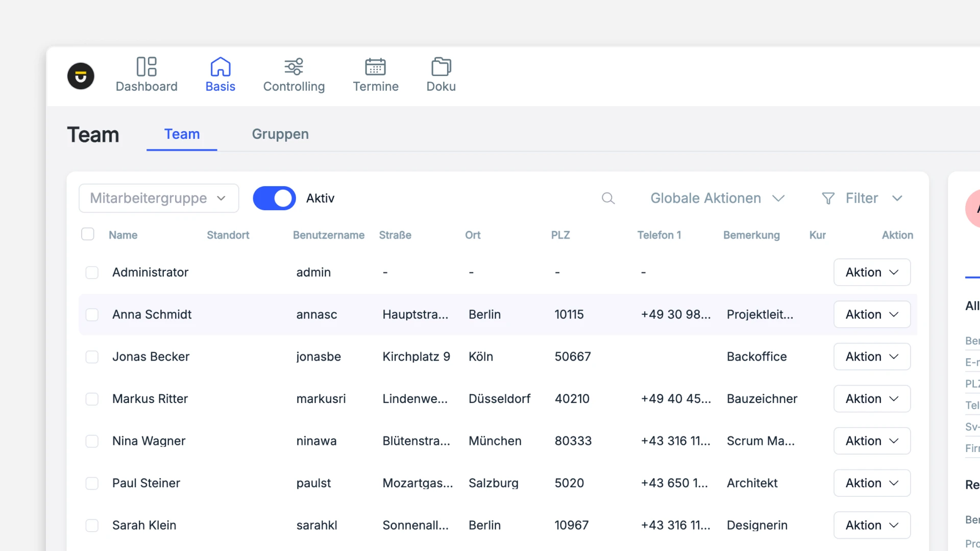The image size is (980, 551).
Task: Open the Mitarbeitergruppe dropdown
Action: (159, 198)
